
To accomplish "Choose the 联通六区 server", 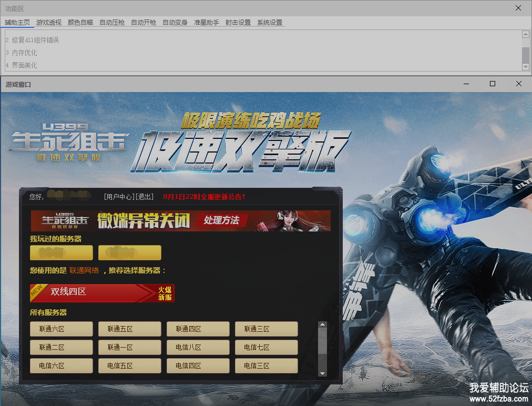I will click(x=62, y=329).
